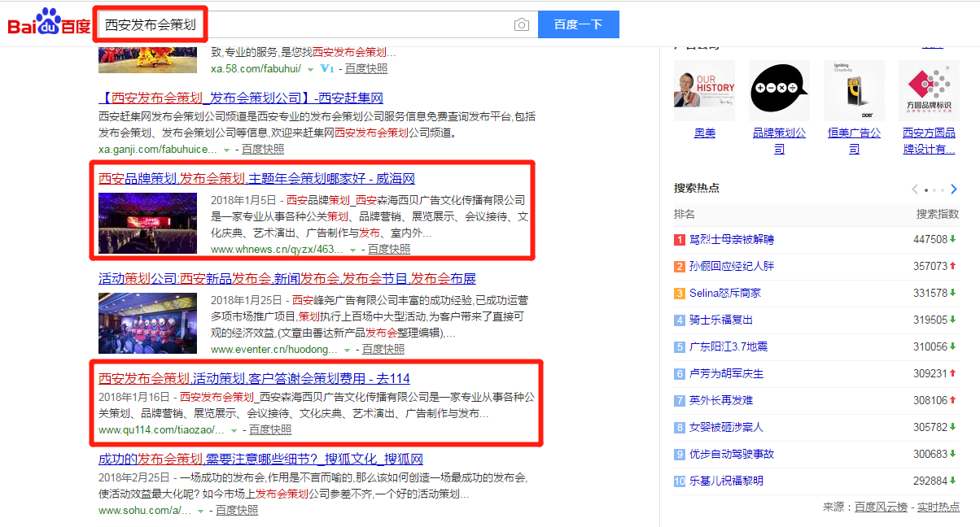Open hot search 孙俪回应经纪人胖
The height and width of the screenshot is (527, 980).
732,266
